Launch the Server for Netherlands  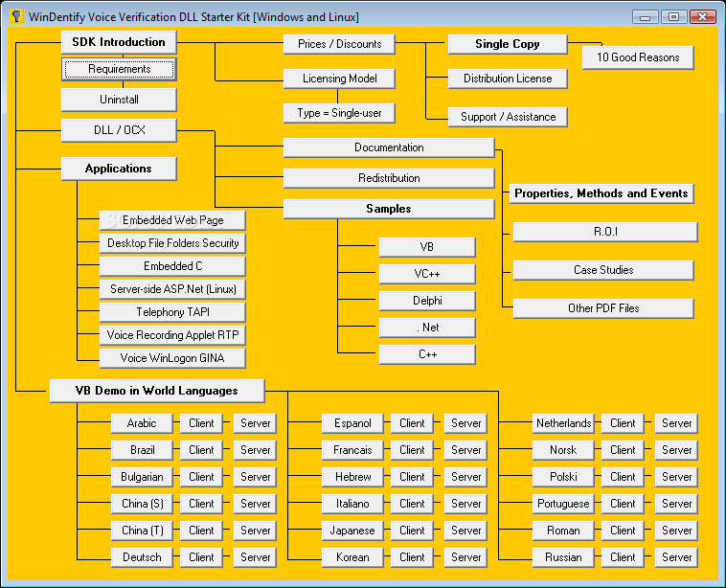676,423
